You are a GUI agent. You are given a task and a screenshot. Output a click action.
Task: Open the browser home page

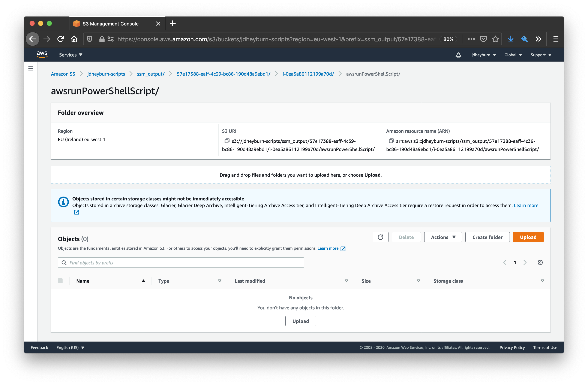point(74,39)
